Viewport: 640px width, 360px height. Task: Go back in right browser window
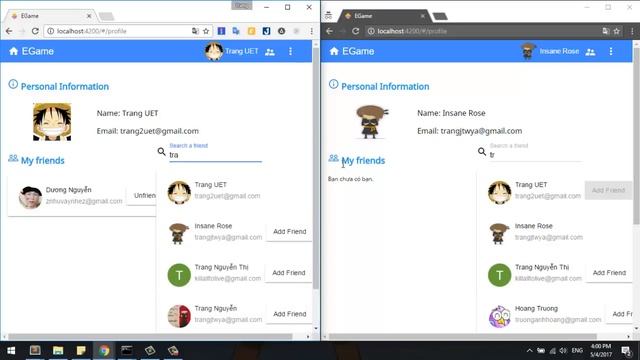(329, 31)
